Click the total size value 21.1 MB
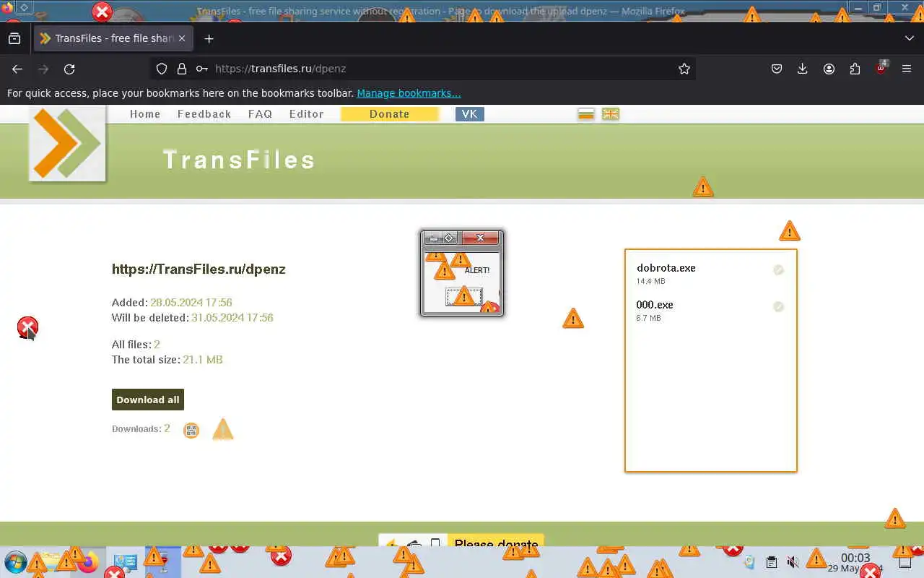This screenshot has height=578, width=924. pyautogui.click(x=203, y=360)
